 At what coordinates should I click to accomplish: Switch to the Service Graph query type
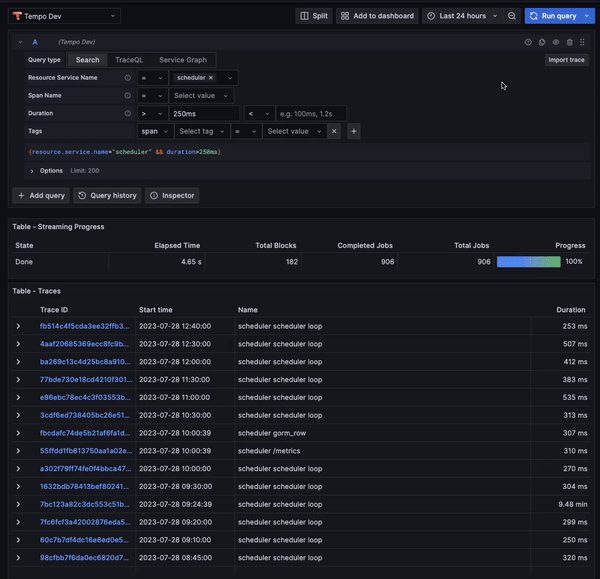(183, 60)
